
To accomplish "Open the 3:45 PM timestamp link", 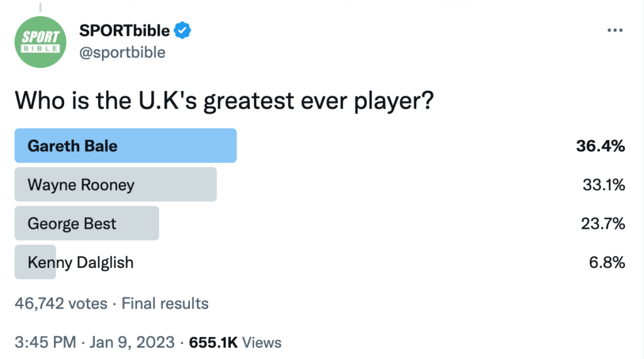I will point(44,343).
